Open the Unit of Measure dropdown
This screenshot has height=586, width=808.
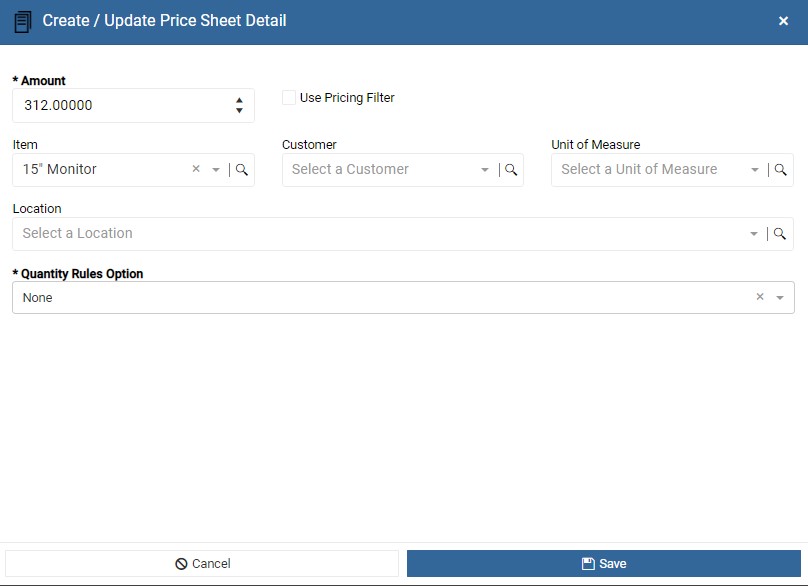pyautogui.click(x=754, y=170)
